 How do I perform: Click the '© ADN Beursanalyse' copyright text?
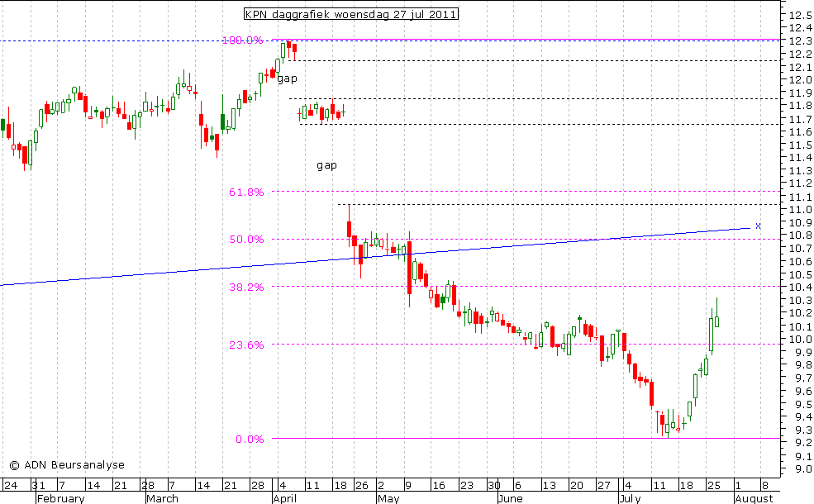click(66, 465)
